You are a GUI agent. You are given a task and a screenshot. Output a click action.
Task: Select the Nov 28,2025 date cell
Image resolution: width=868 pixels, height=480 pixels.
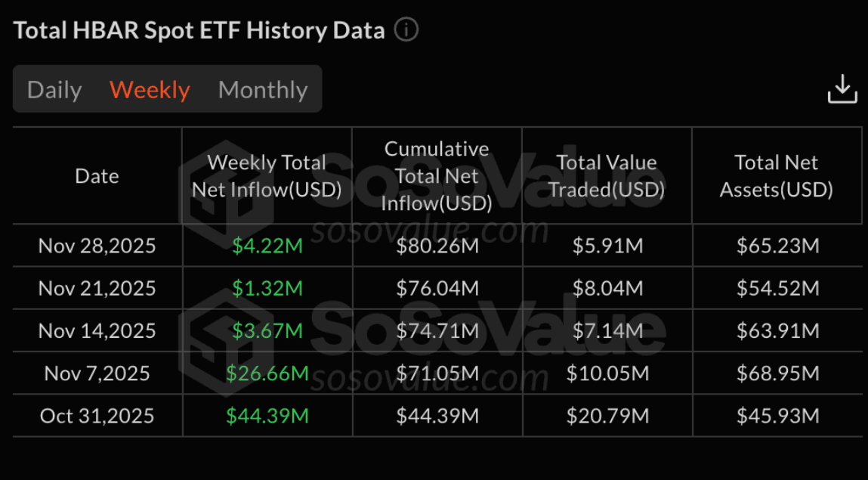(97, 246)
